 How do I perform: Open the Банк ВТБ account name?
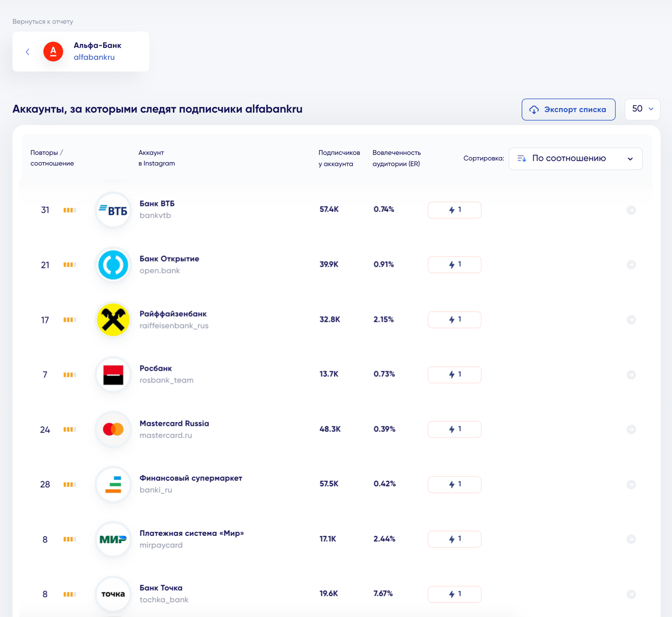[157, 204]
